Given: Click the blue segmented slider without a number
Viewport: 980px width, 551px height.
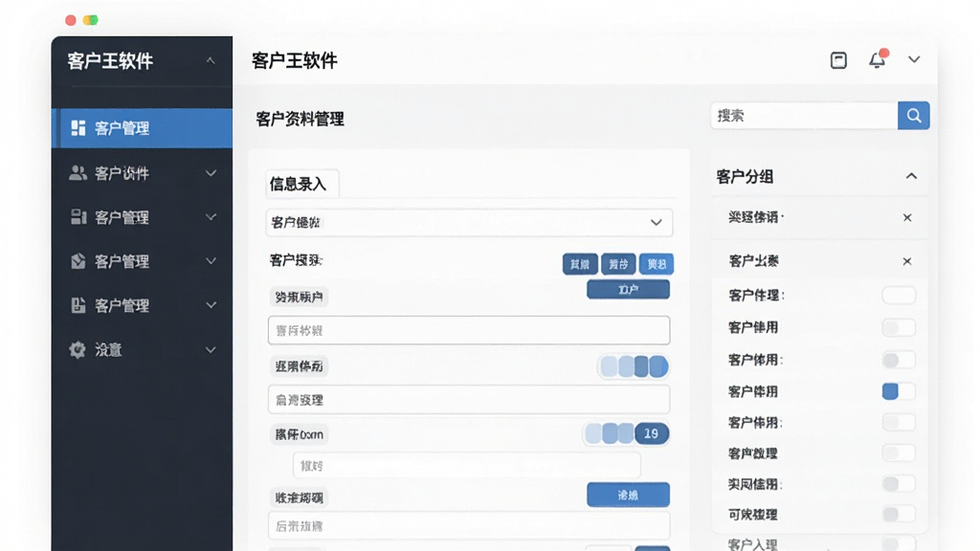Looking at the screenshot, I should 634,366.
